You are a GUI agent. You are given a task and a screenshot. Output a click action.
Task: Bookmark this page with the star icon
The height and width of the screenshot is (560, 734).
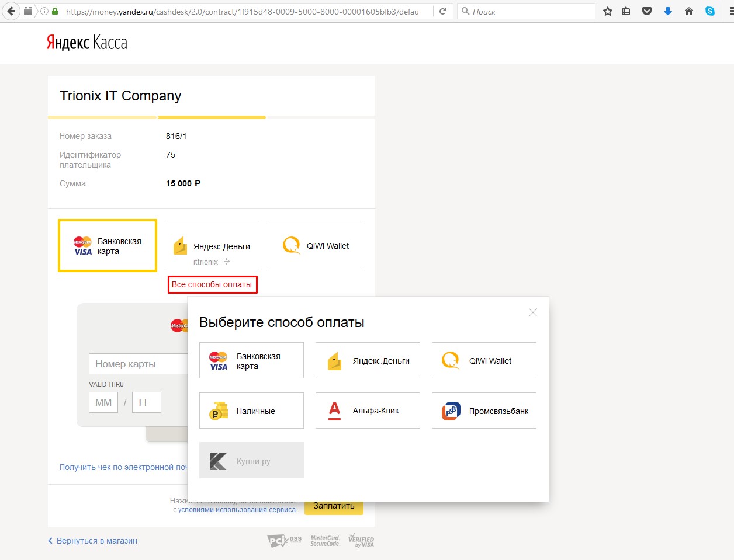tap(608, 11)
